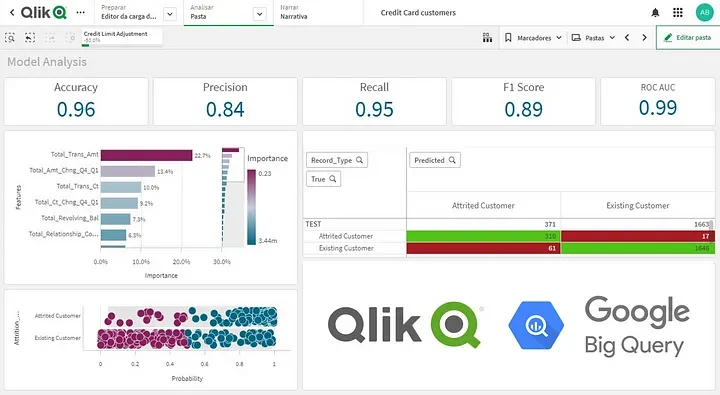720x395 pixels.
Task: Select the Total_Trans_Amt bar
Action: (146, 155)
